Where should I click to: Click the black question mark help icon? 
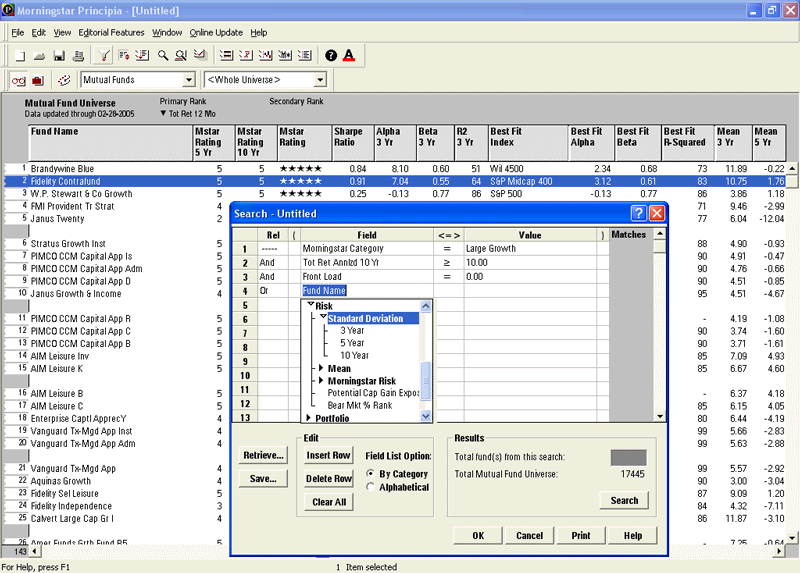point(331,55)
